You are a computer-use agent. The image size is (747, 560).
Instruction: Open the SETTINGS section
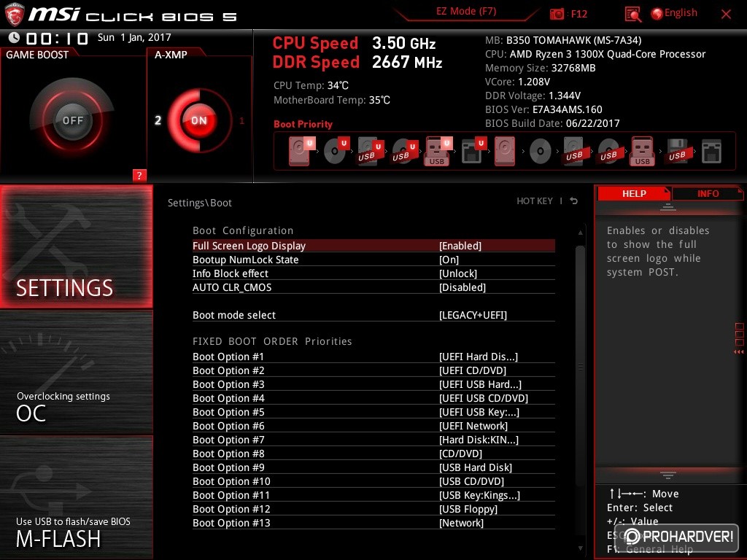click(76, 246)
